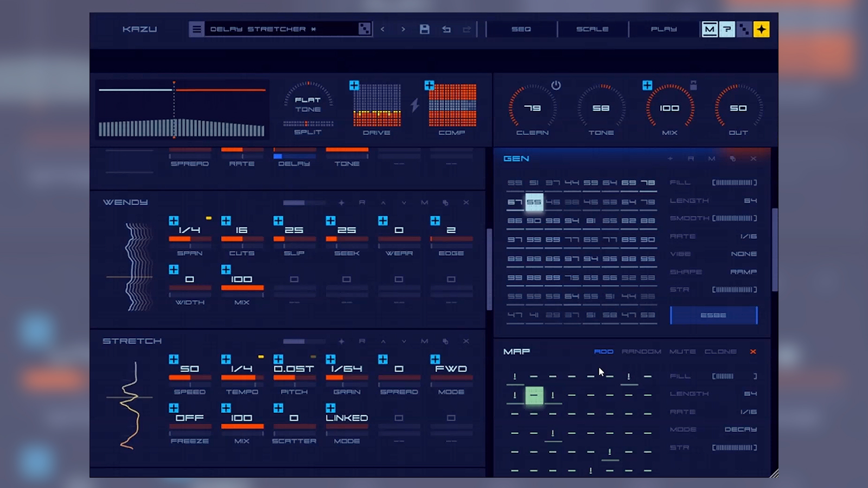
Task: Click the redo arrow icon
Action: click(467, 29)
